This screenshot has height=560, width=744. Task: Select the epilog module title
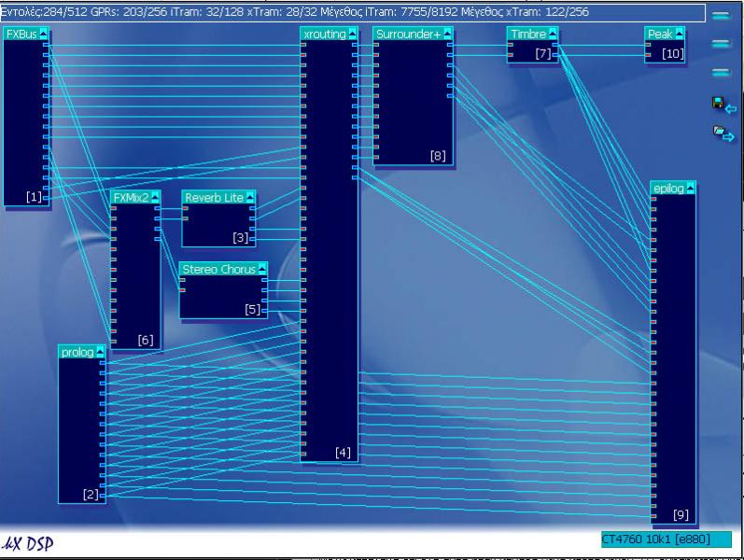coord(668,189)
